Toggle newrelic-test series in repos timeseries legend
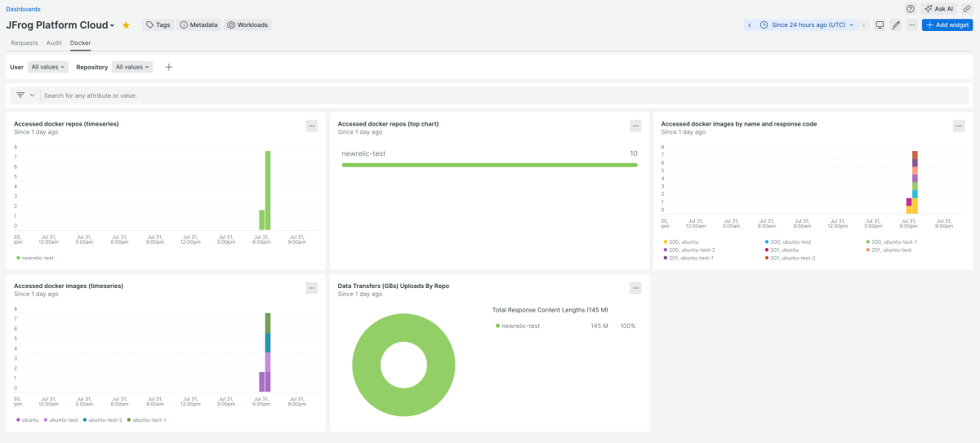980x443 pixels. pyautogui.click(x=38, y=258)
